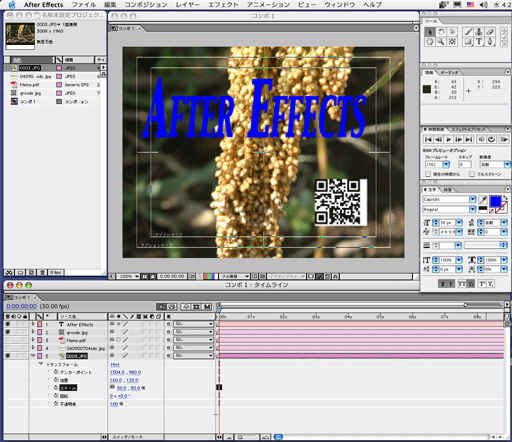Click the no-stroke color swatch
Viewport: 512px width, 442px height.
pyautogui.click(x=491, y=212)
